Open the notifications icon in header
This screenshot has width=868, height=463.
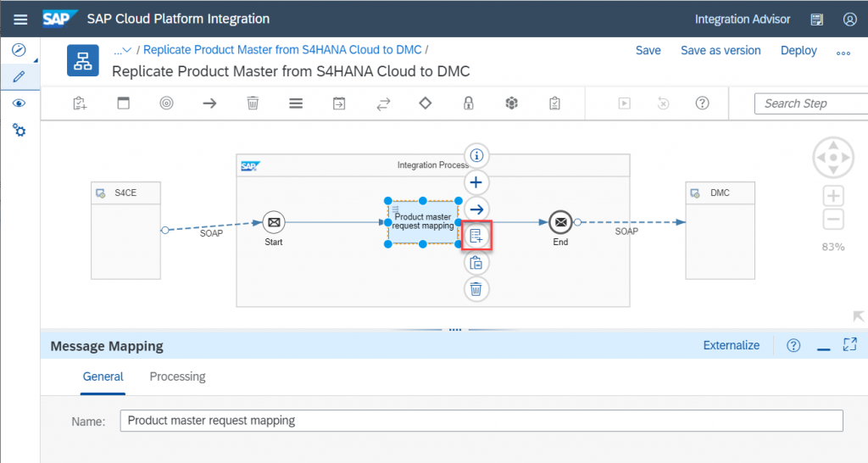(x=816, y=20)
